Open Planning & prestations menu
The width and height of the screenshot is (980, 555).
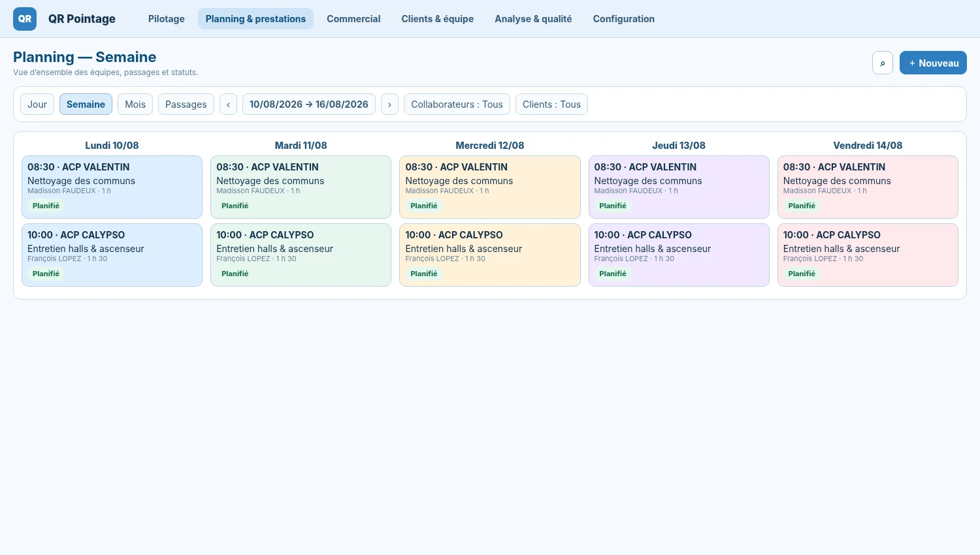click(x=255, y=19)
